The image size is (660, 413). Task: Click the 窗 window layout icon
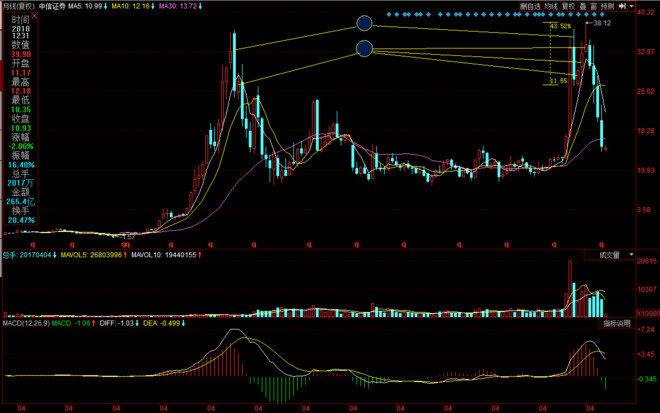(x=593, y=6)
